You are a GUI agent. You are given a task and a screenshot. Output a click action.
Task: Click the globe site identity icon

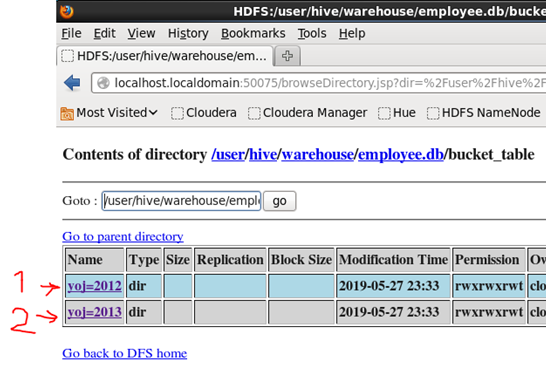pyautogui.click(x=103, y=83)
